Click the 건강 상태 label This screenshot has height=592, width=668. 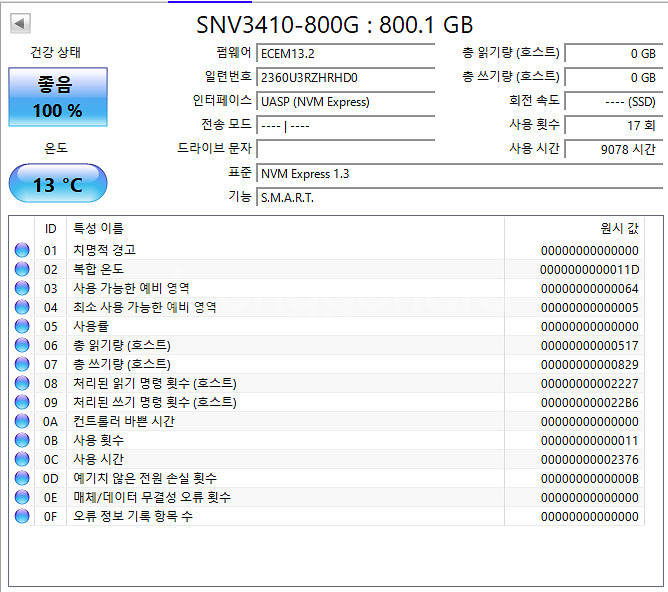(55, 52)
